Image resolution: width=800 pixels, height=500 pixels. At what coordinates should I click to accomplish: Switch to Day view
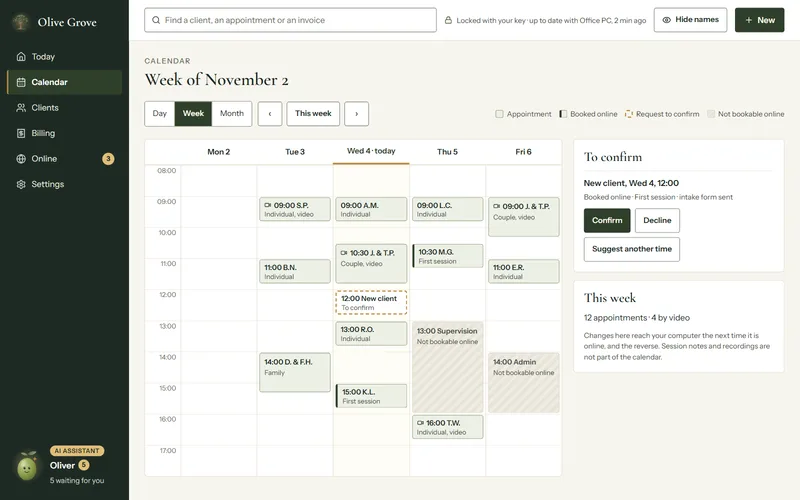(x=160, y=113)
